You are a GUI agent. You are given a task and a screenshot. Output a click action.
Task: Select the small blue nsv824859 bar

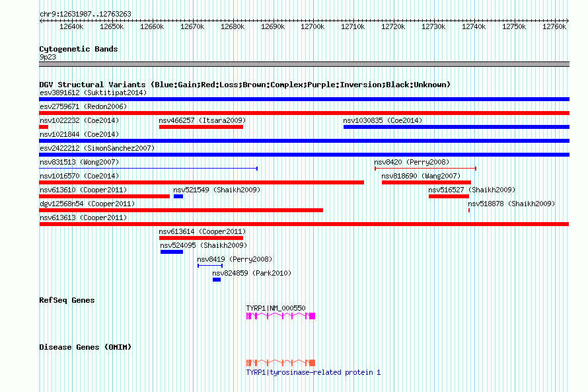tap(217, 280)
